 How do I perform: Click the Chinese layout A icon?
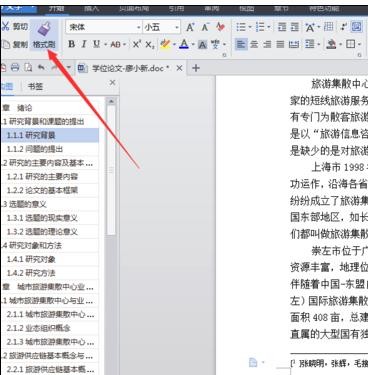click(310, 27)
